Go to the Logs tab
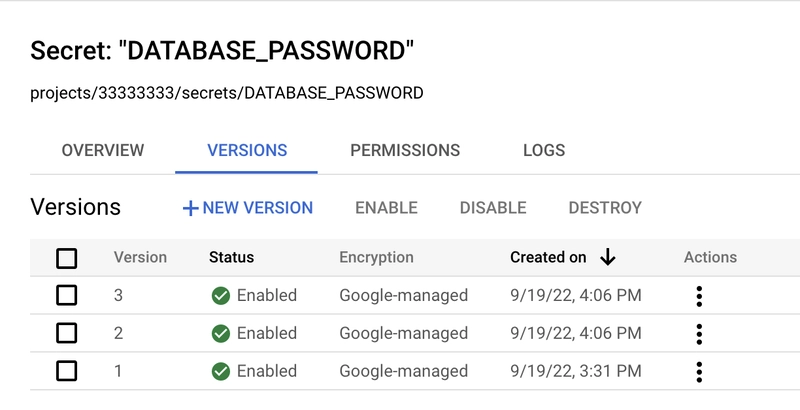 (544, 150)
